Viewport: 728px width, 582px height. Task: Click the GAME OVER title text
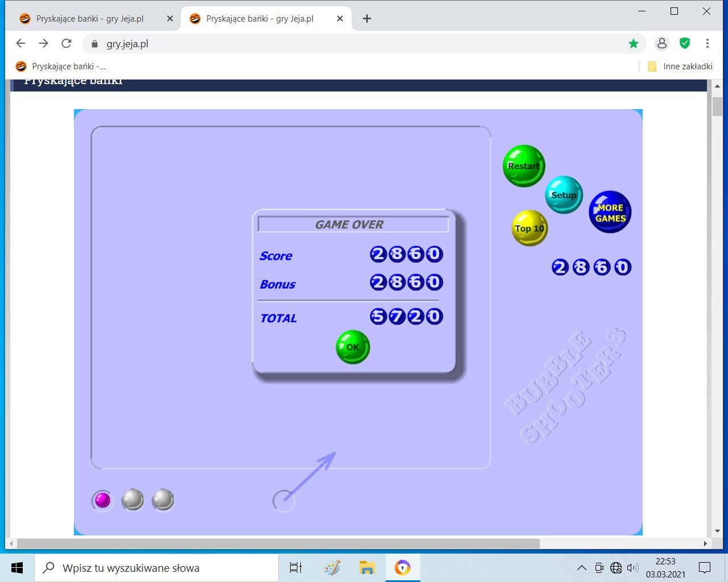[349, 225]
